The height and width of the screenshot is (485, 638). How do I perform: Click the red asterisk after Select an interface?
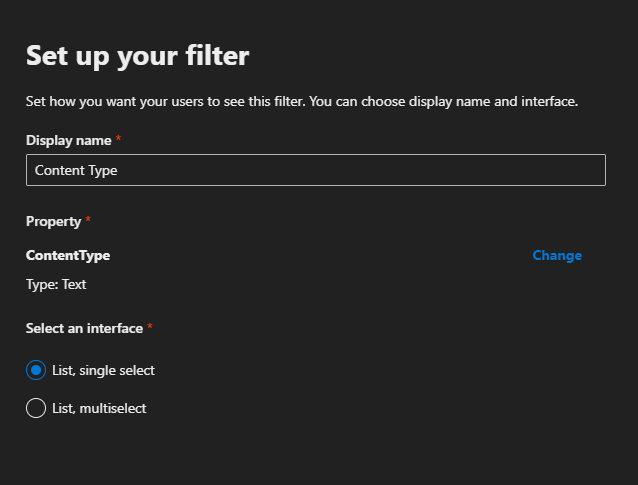150,327
